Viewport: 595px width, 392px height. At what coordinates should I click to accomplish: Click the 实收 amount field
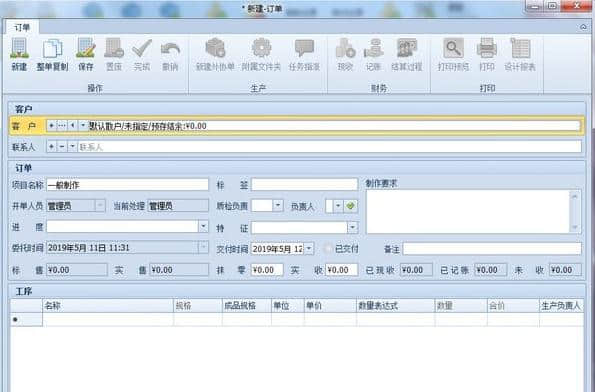pos(342,270)
